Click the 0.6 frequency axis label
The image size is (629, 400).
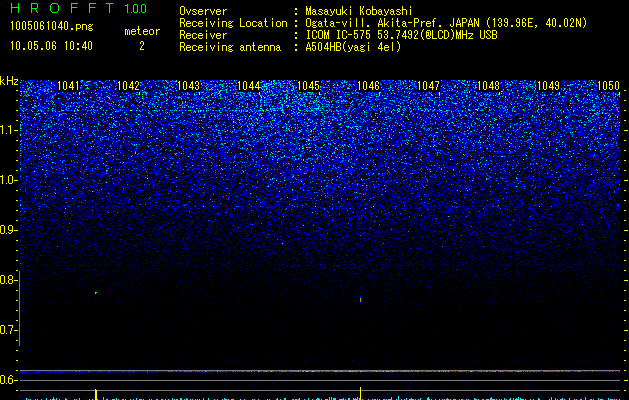click(x=8, y=380)
